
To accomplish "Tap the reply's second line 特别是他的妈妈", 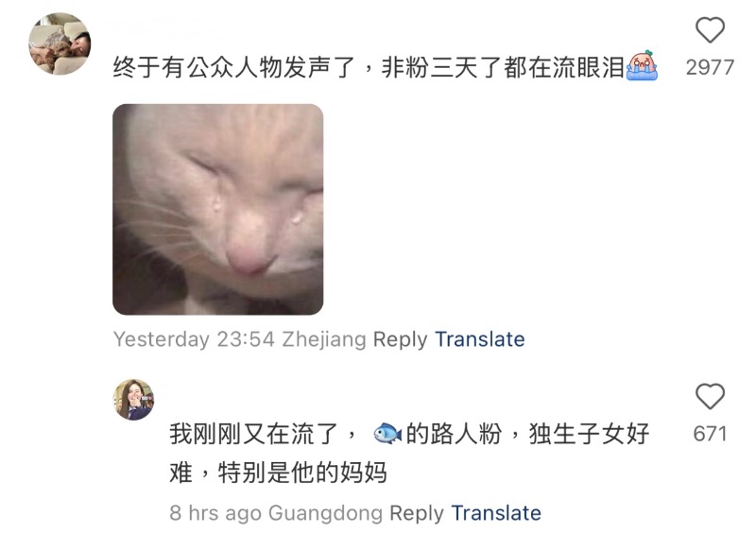I will [302, 473].
